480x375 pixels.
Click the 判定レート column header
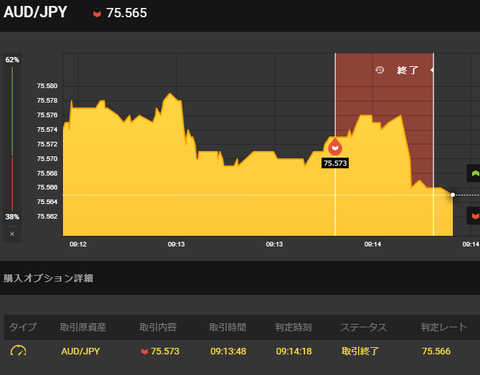point(444,327)
